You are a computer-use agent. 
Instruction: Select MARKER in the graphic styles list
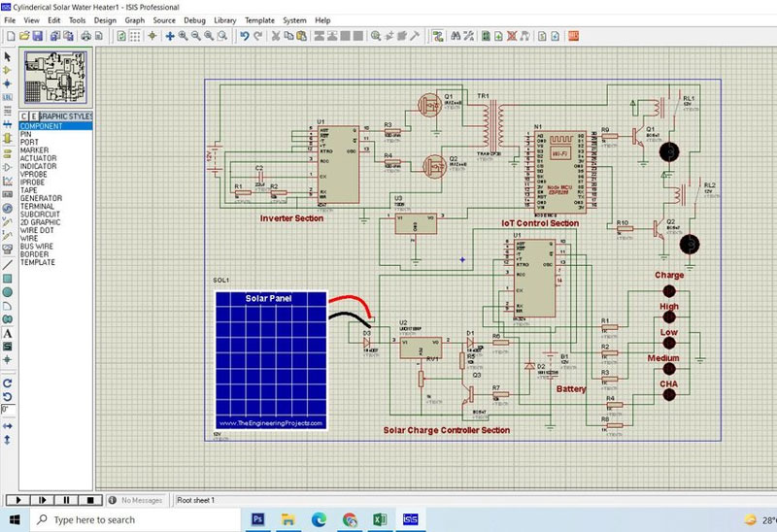pos(55,150)
